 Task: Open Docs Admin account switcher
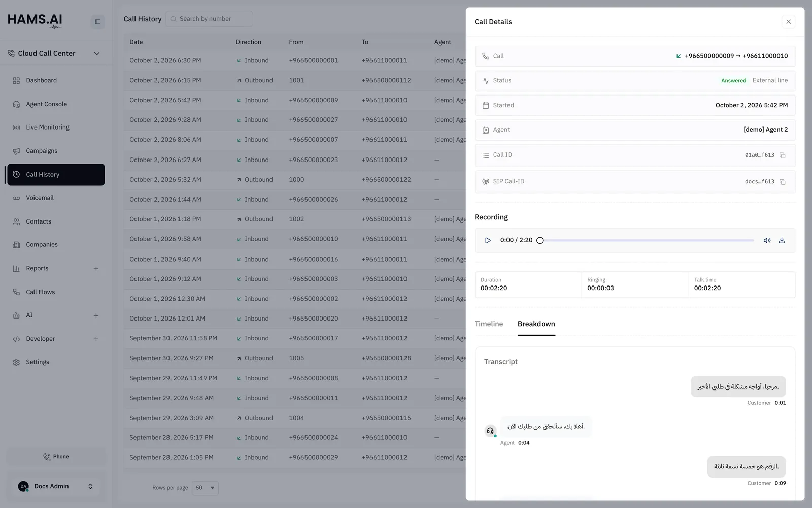(56, 486)
